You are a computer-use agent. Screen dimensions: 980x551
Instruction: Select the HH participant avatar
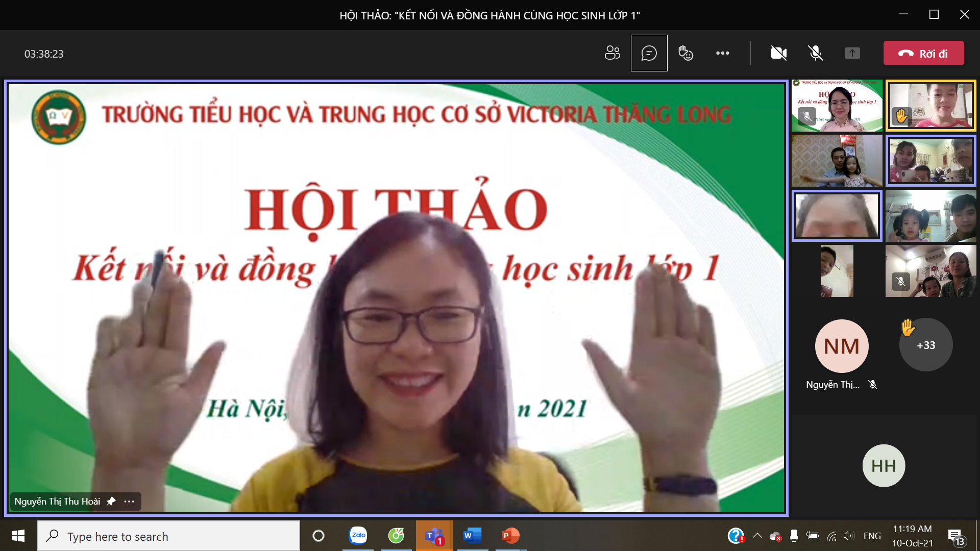point(884,465)
